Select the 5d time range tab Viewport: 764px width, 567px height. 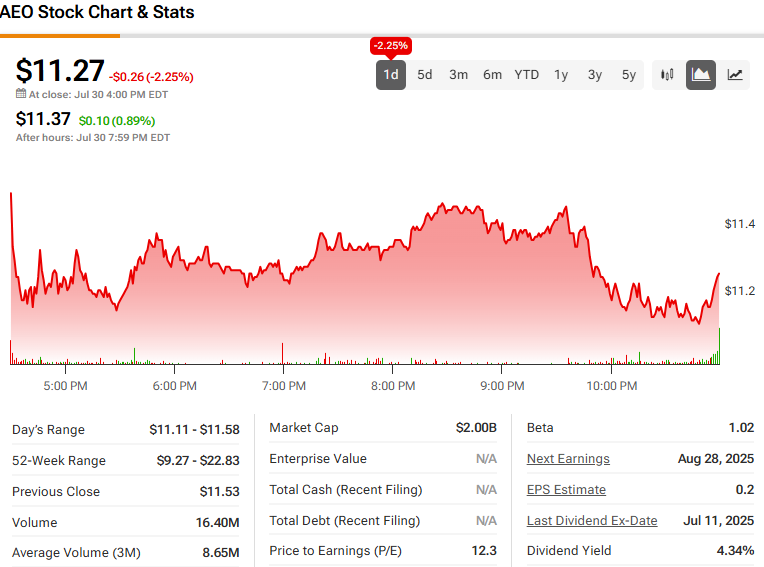(424, 75)
